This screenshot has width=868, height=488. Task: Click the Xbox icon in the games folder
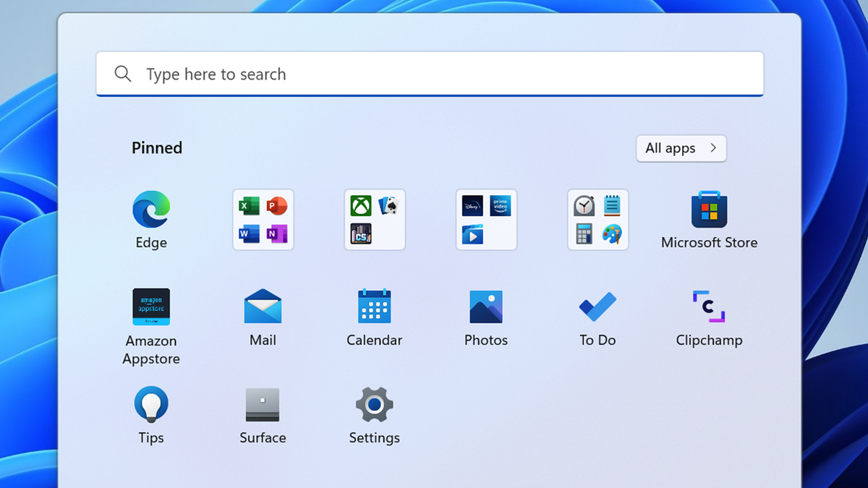tap(361, 207)
